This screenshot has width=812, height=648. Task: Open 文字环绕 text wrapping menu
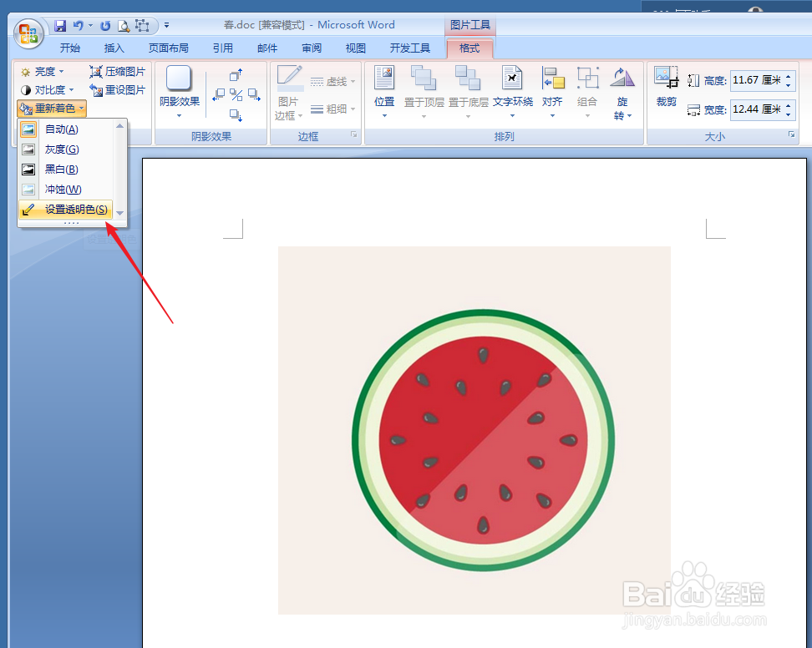[513, 93]
